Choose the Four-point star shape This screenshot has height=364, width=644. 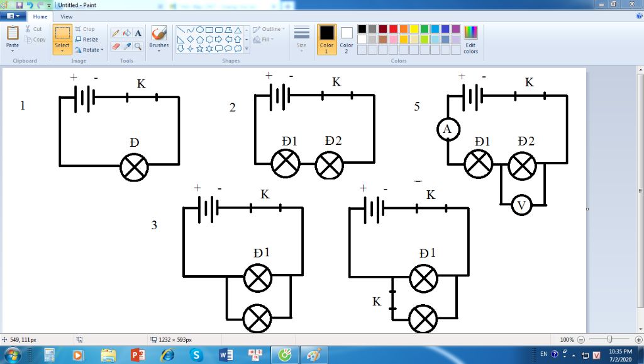point(190,49)
